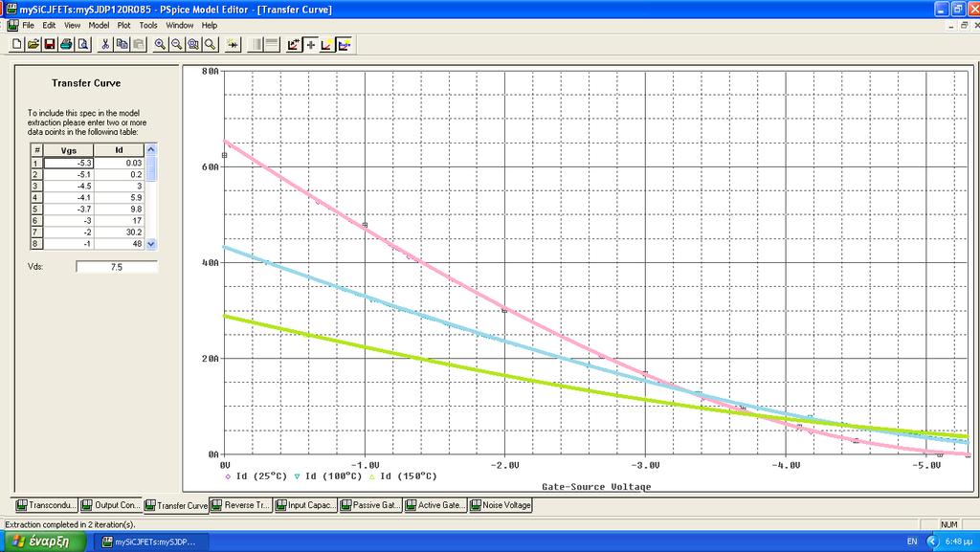Click the Zoom Area magnifier icon

[x=193, y=44]
